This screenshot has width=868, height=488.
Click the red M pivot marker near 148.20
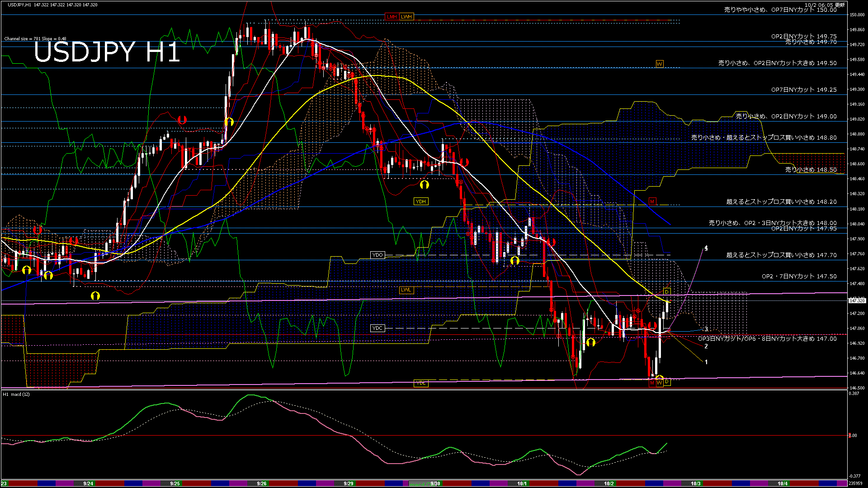point(652,201)
